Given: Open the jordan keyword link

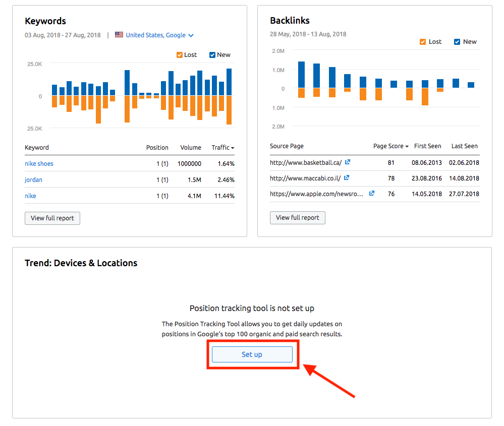Looking at the screenshot, I should pyautogui.click(x=33, y=179).
